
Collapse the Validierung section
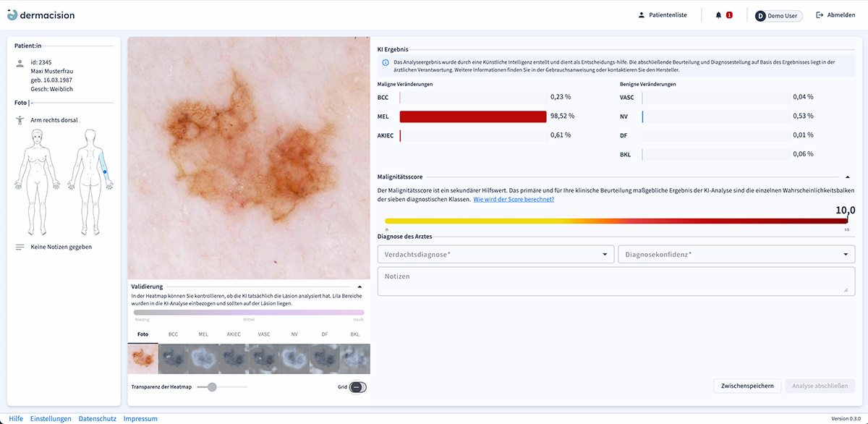(359, 287)
